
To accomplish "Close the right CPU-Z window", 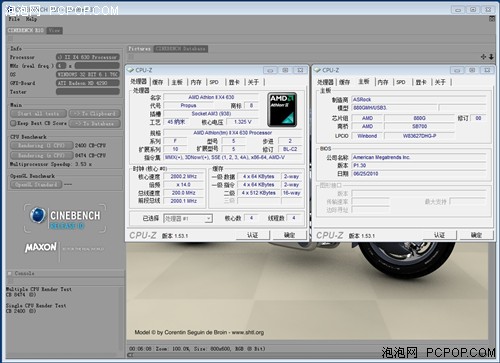I will (x=487, y=70).
